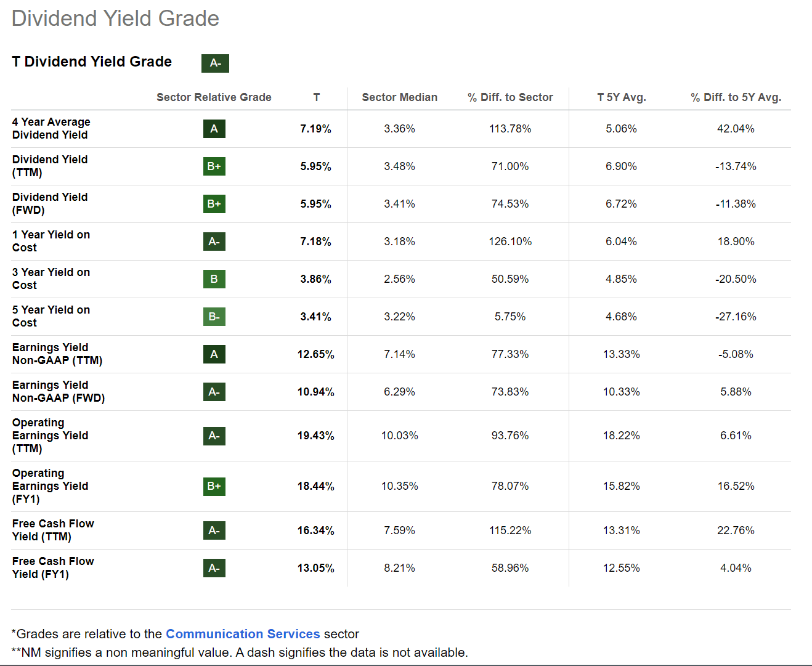Screen dimensions: 812x666
Task: Click the Dividend Yield Grade page heading
Action: point(115,18)
